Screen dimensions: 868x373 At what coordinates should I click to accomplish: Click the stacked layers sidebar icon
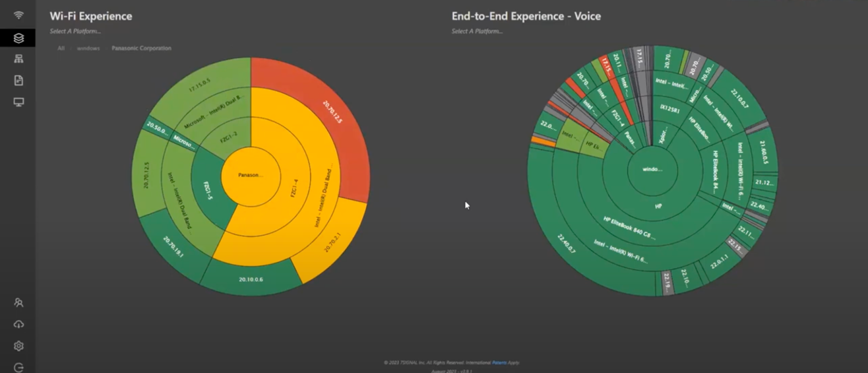point(18,38)
